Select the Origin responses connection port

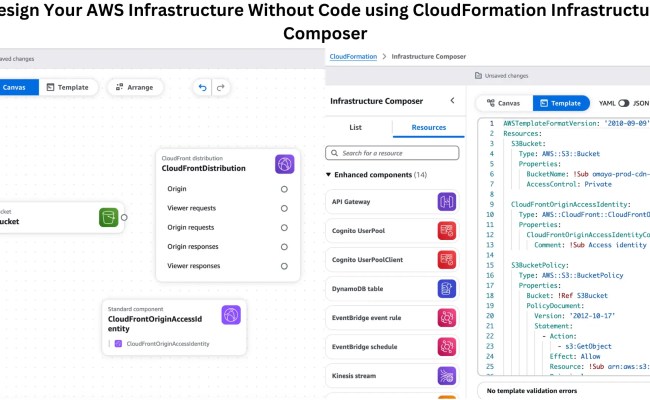pos(284,247)
